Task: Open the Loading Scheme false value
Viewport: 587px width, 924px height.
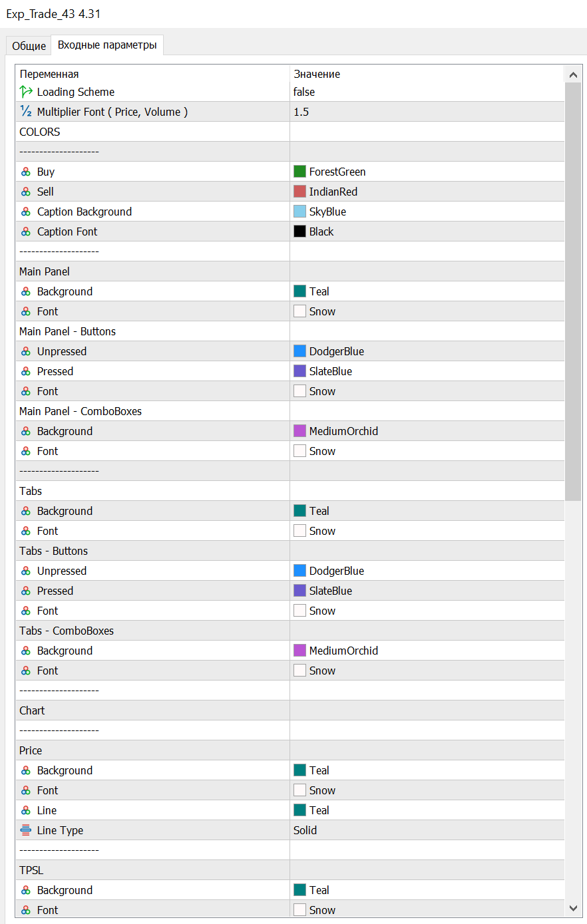Action: coord(427,92)
